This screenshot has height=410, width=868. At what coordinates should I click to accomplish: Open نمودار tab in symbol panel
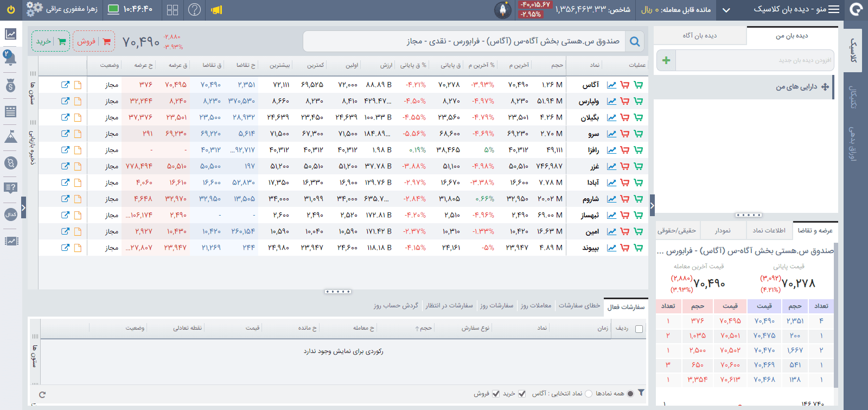pos(722,230)
